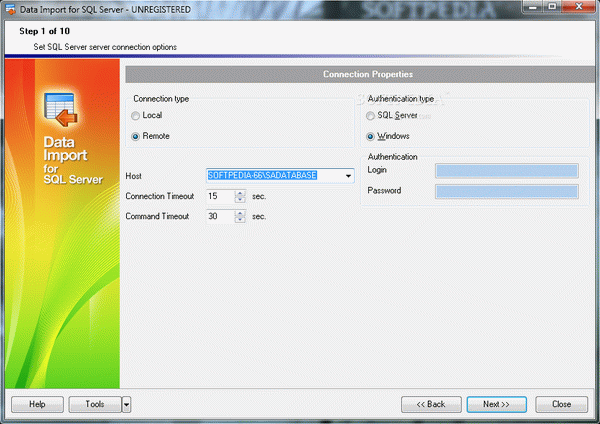
Task: Expand the Tools dropdown arrow
Action: pos(127,404)
